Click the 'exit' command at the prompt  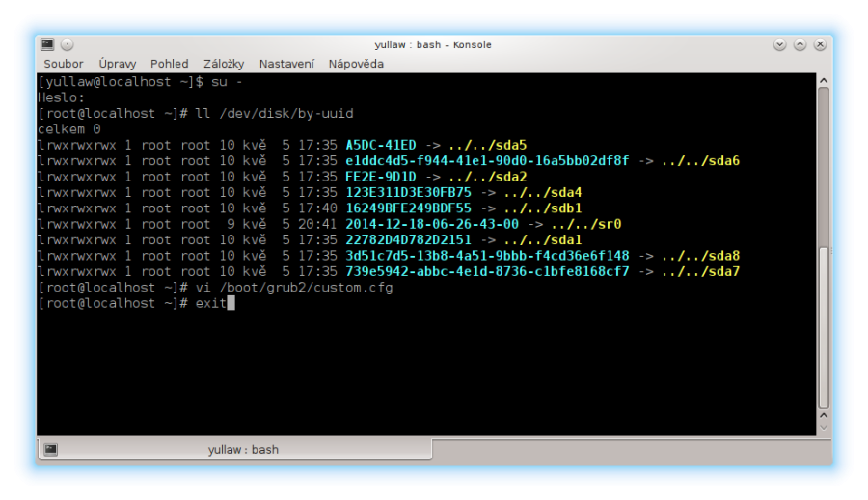click(x=211, y=303)
